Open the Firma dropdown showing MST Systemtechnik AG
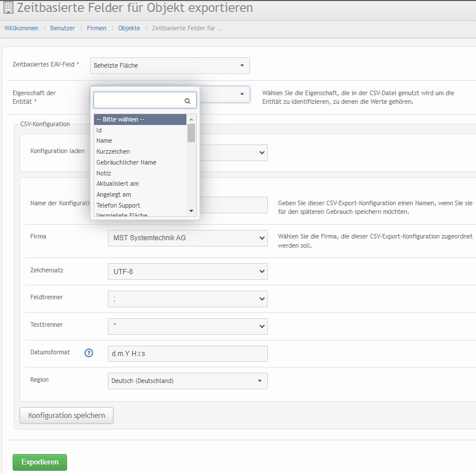476x473 pixels. pyautogui.click(x=188, y=238)
